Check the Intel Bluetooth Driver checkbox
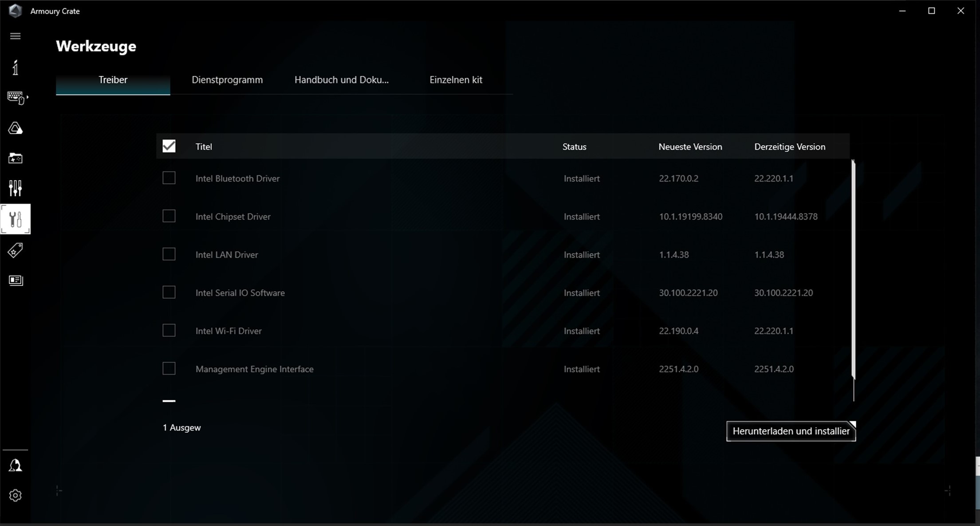 pyautogui.click(x=169, y=178)
